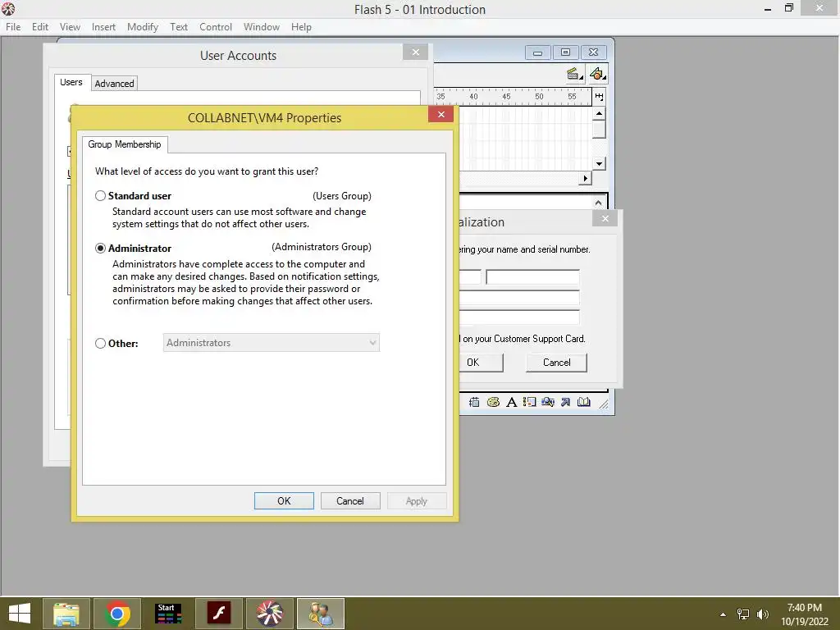Click the Apply button in VM4 Properties
The image size is (840, 630).
click(x=416, y=501)
